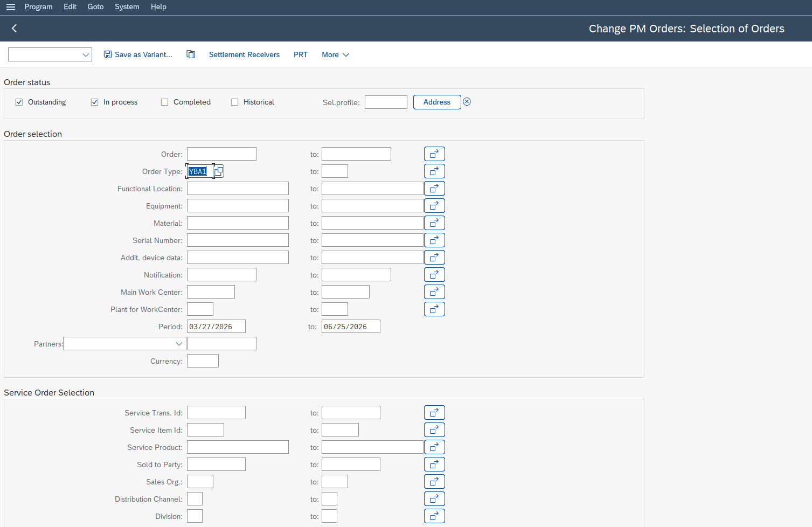Click Save as Variant button
Image resolution: width=812 pixels, height=527 pixels.
pos(138,54)
